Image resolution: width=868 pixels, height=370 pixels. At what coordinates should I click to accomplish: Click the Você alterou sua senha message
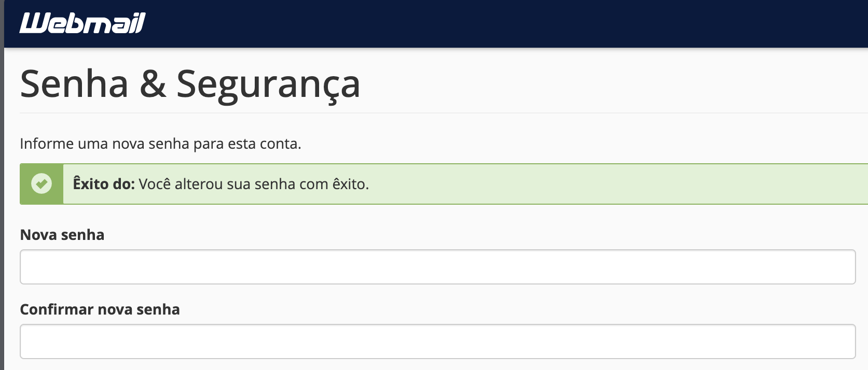254,184
